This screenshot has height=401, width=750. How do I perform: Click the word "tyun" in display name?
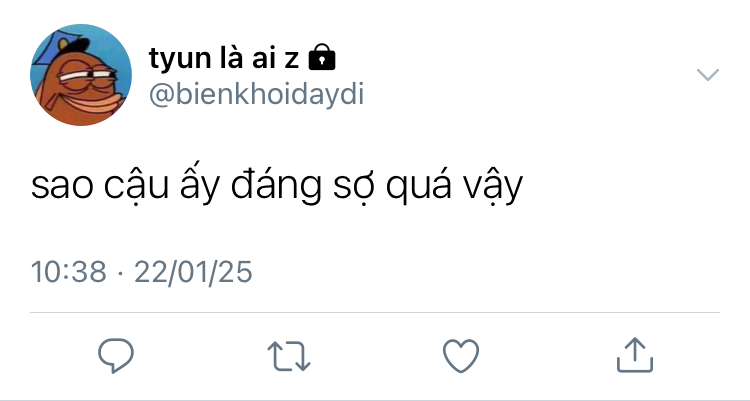(180, 60)
